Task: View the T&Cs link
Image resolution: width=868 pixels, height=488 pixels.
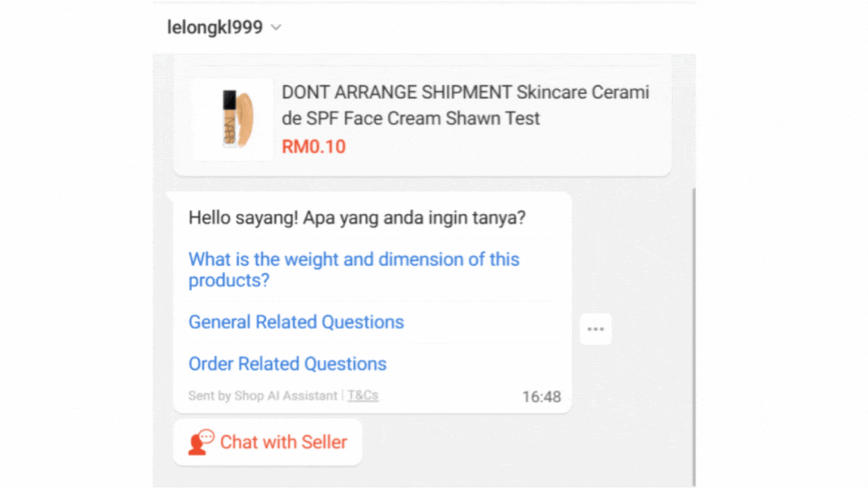Action: 362,395
